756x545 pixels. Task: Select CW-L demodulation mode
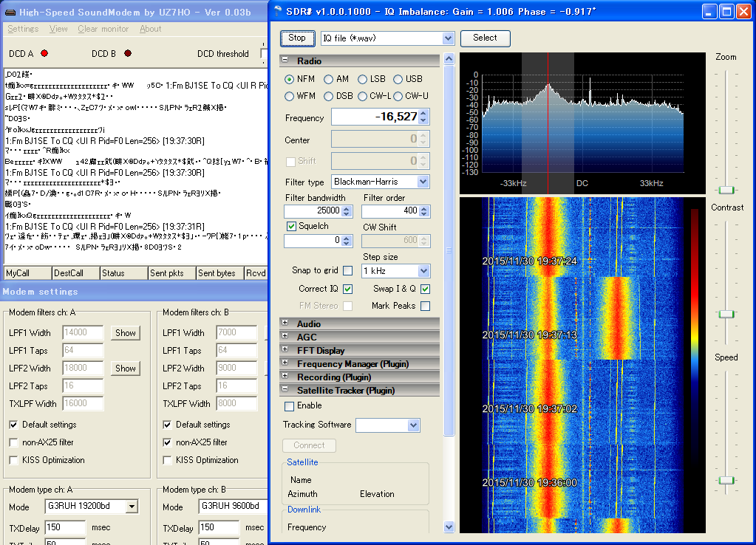[363, 97]
